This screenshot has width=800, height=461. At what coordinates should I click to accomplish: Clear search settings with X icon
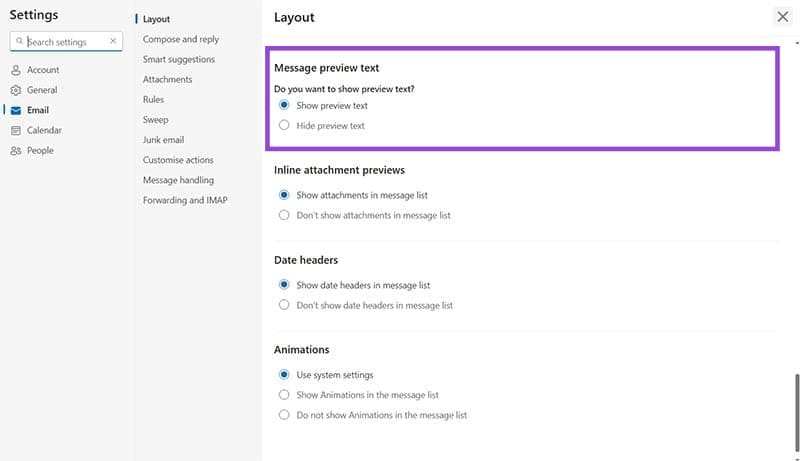click(113, 41)
